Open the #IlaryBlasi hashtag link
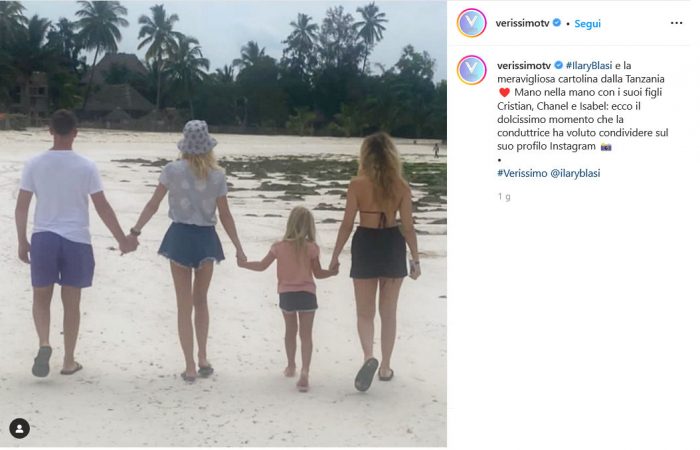Image resolution: width=700 pixels, height=450 pixels. (589, 66)
